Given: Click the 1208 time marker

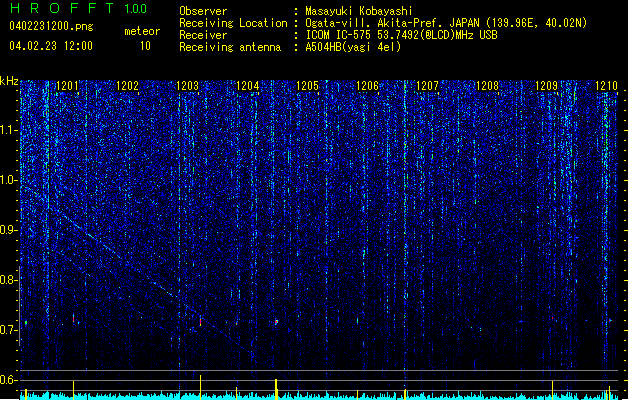Looking at the screenshot, I should click(487, 86).
